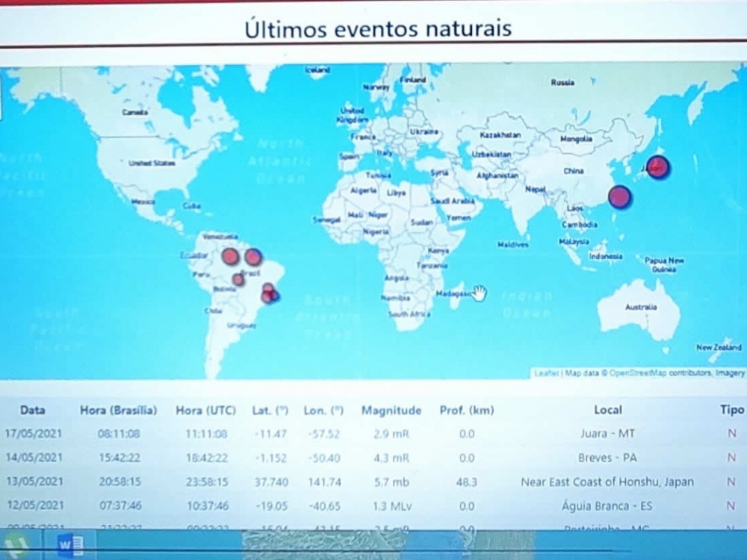Click the Águia Branca - ES location cell

click(x=607, y=505)
